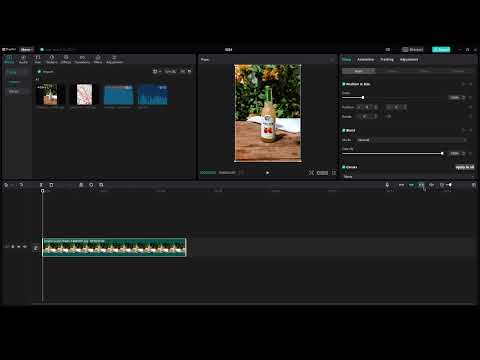
Task: Switch to the Tracking tab
Action: tap(387, 59)
